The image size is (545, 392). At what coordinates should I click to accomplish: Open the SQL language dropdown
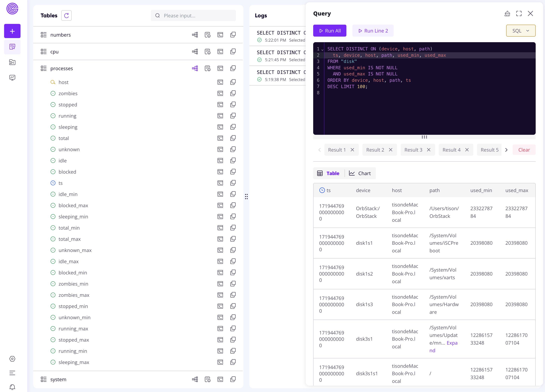coord(521,31)
